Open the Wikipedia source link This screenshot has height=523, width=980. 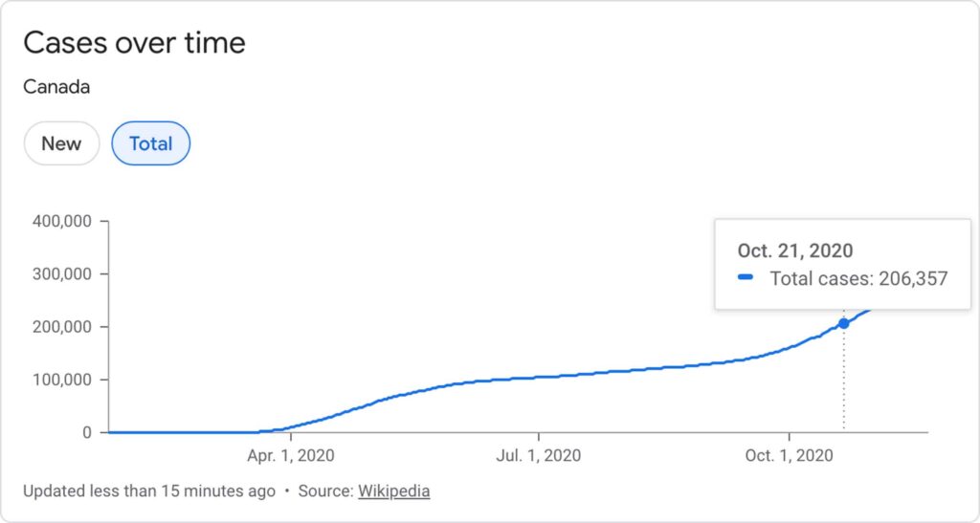pyautogui.click(x=393, y=491)
